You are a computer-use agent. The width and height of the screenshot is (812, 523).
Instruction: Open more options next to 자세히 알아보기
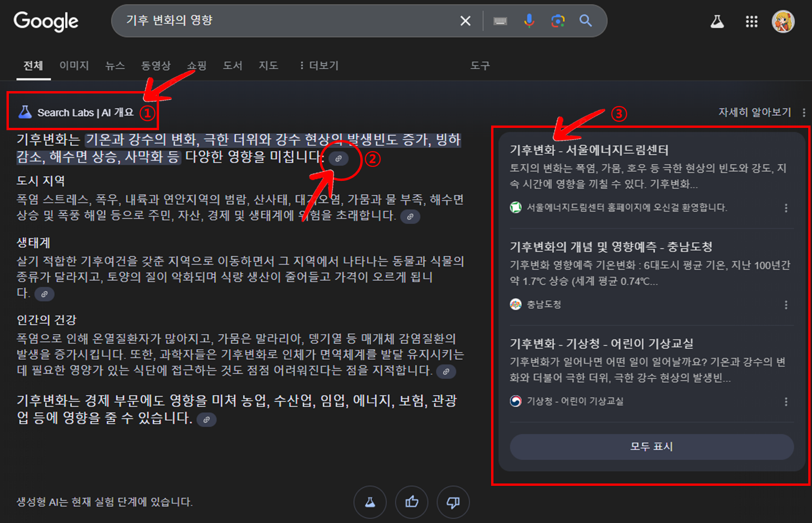coord(804,112)
